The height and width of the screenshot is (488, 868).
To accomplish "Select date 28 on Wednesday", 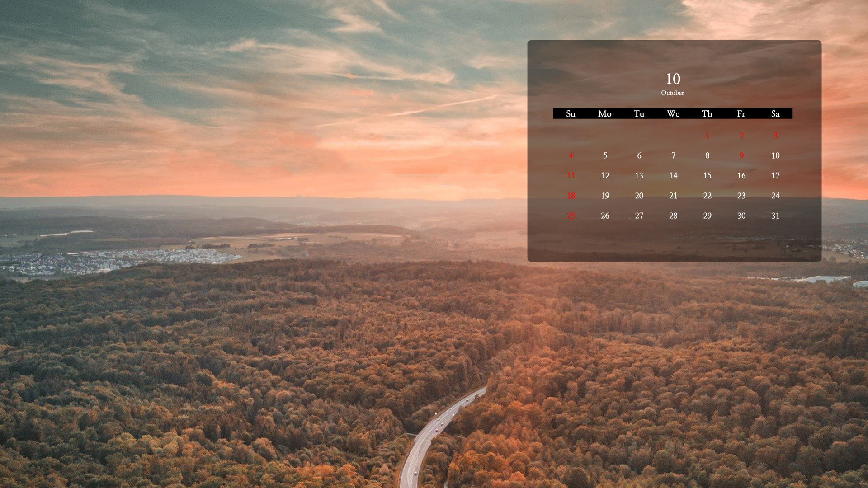I will point(673,216).
